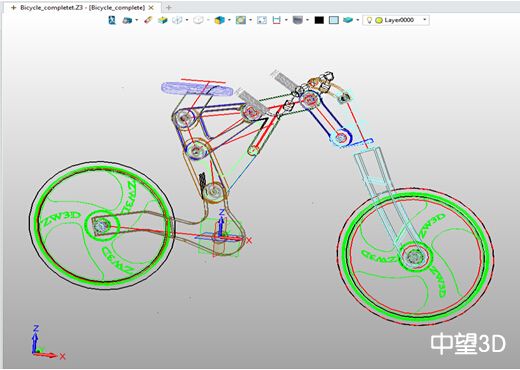
Task: Click the zoom-extents fit icon
Action: click(262, 20)
